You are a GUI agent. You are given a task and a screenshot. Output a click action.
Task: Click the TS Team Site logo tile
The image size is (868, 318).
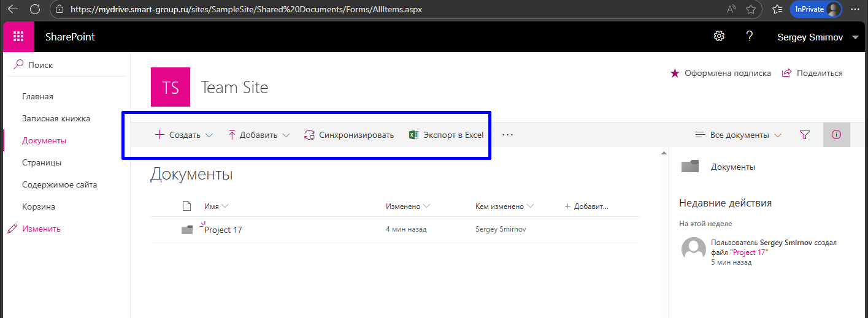(171, 87)
